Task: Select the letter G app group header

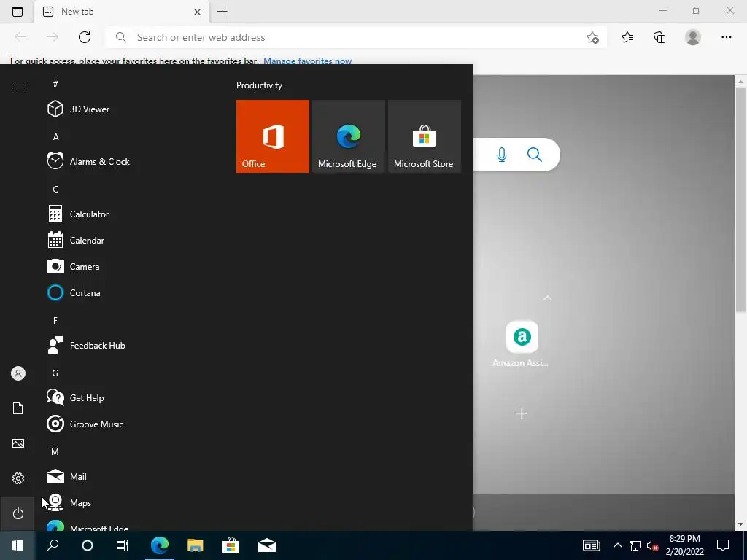Action: tap(55, 373)
